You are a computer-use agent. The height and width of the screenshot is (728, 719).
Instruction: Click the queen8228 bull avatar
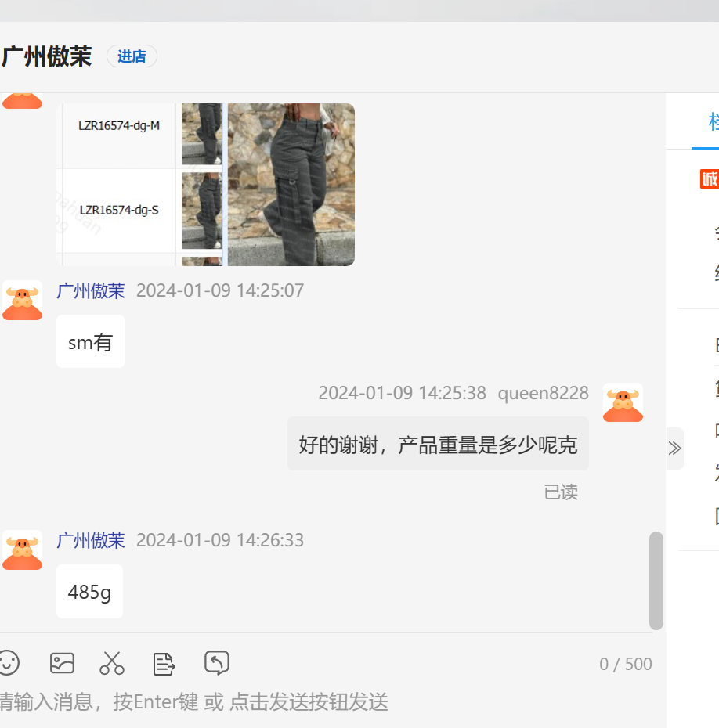point(623,402)
